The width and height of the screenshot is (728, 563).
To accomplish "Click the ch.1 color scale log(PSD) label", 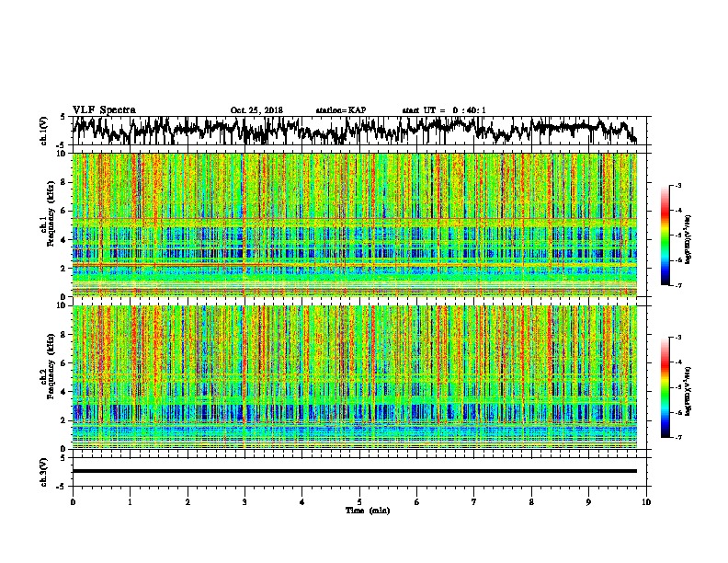I will click(688, 240).
